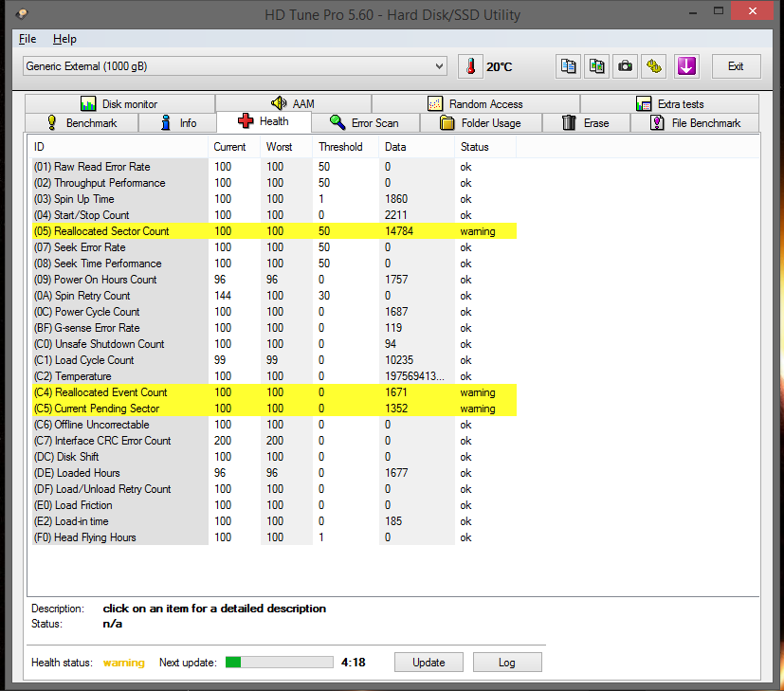Select the Offline Uncorrectable row

click(274, 425)
